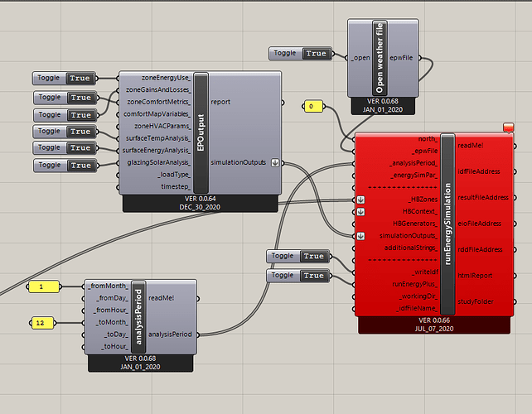The height and width of the screenshot is (414, 532).
Task: Click the red error balloon on runEnergySimulation
Action: coord(509,127)
